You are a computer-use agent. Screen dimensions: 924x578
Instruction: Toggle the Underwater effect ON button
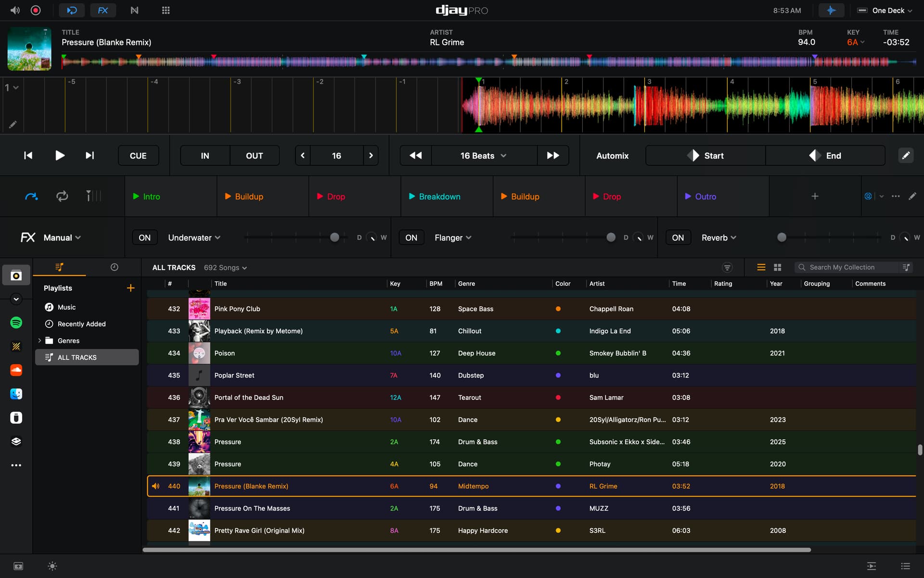[144, 237]
